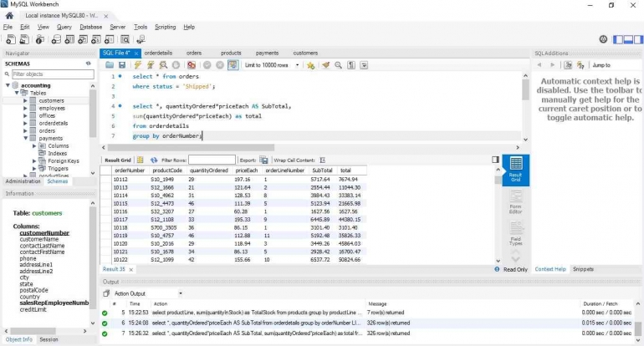Open the File menu
Image resolution: width=644 pixels, height=346 pixels.
[8, 27]
